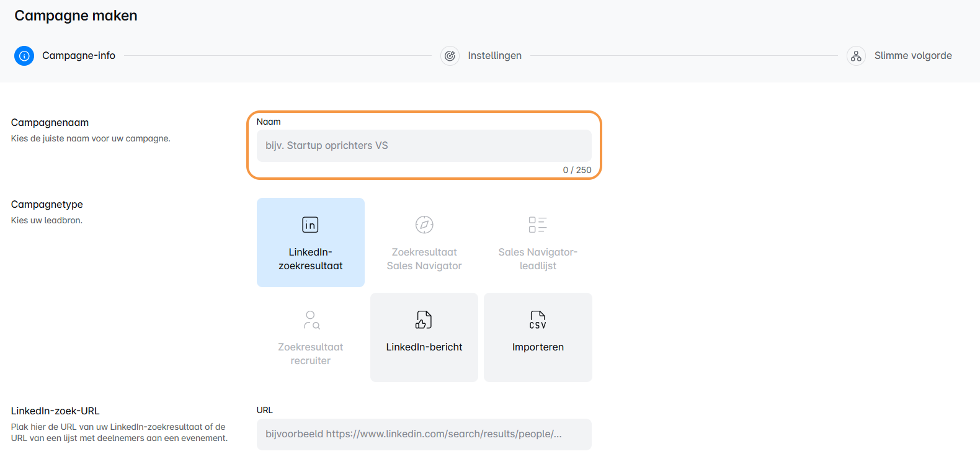Click the CSV file icon
This screenshot has height=459, width=980.
538,320
